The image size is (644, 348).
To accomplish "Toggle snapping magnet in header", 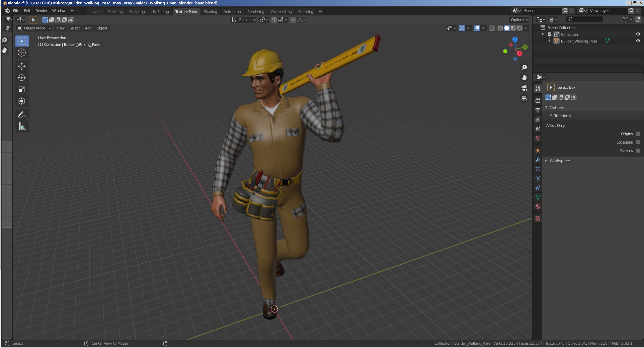I will [274, 20].
